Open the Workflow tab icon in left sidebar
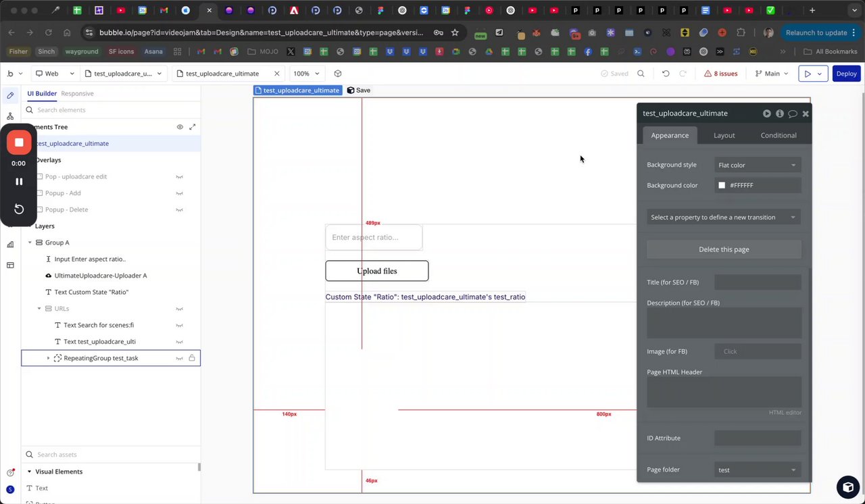Screen dimensions: 865x504 (10, 116)
